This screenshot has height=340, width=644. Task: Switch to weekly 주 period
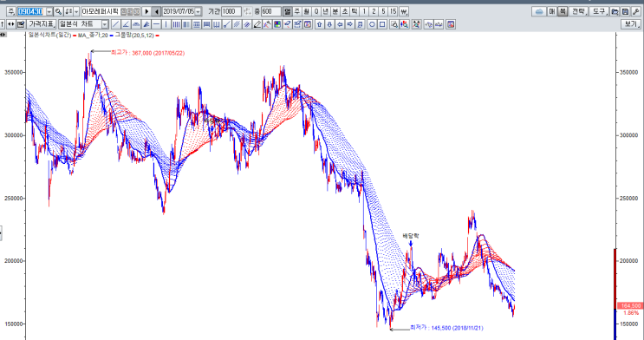point(296,11)
